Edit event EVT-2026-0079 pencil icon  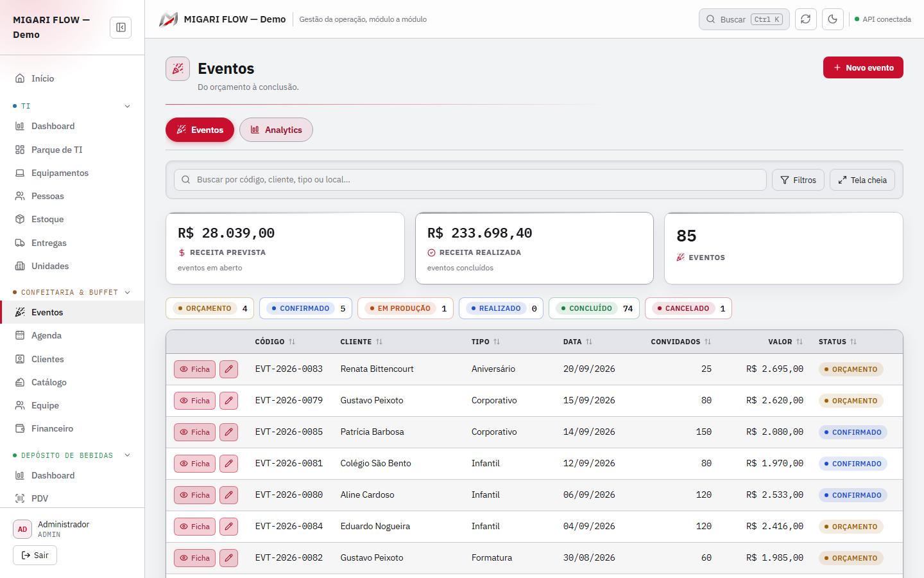pyautogui.click(x=229, y=401)
